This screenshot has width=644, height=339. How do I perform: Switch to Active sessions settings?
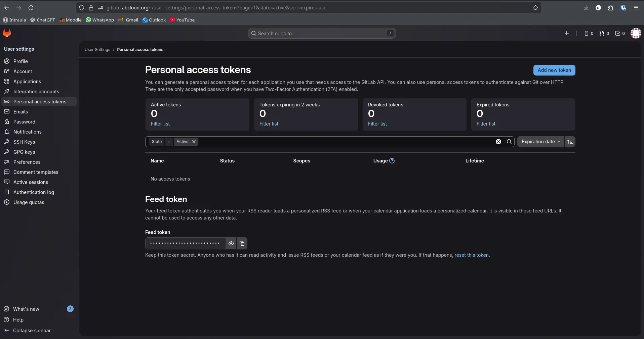pos(30,182)
